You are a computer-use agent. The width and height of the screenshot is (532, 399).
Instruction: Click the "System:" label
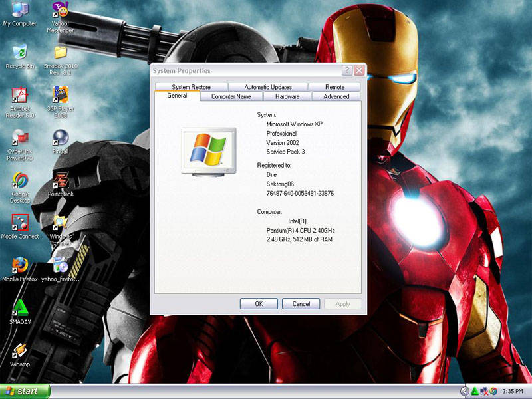tap(267, 114)
